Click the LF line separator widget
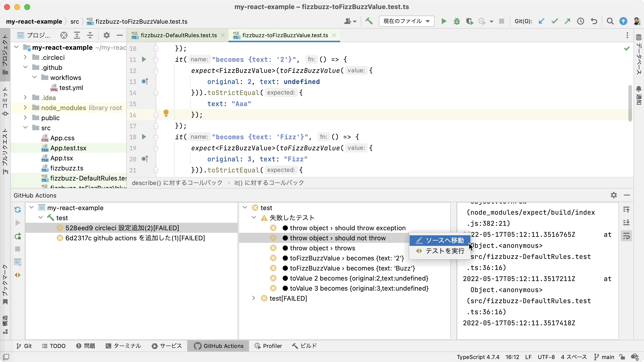This screenshot has height=362, width=644. coord(528,357)
